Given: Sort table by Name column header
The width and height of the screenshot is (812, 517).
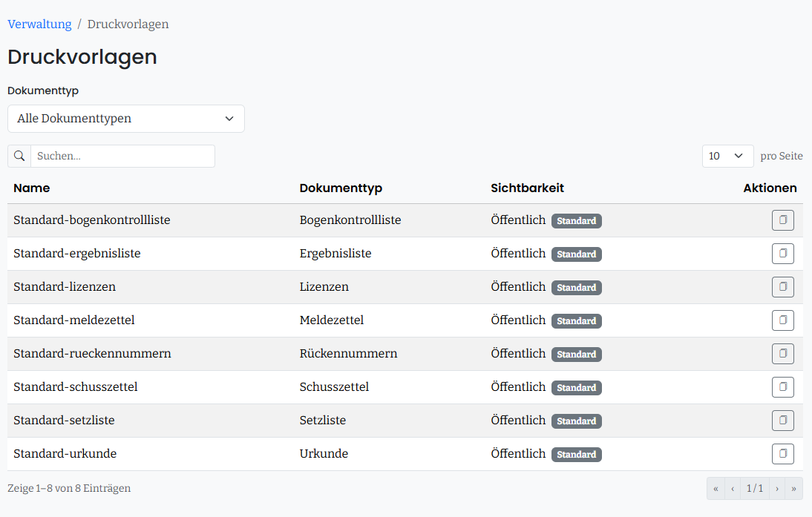Looking at the screenshot, I should click(32, 188).
